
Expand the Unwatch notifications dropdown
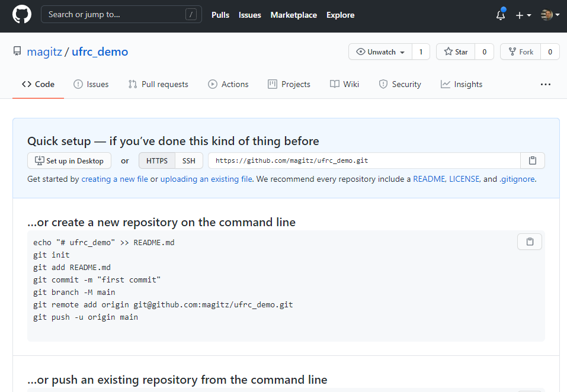pos(380,52)
